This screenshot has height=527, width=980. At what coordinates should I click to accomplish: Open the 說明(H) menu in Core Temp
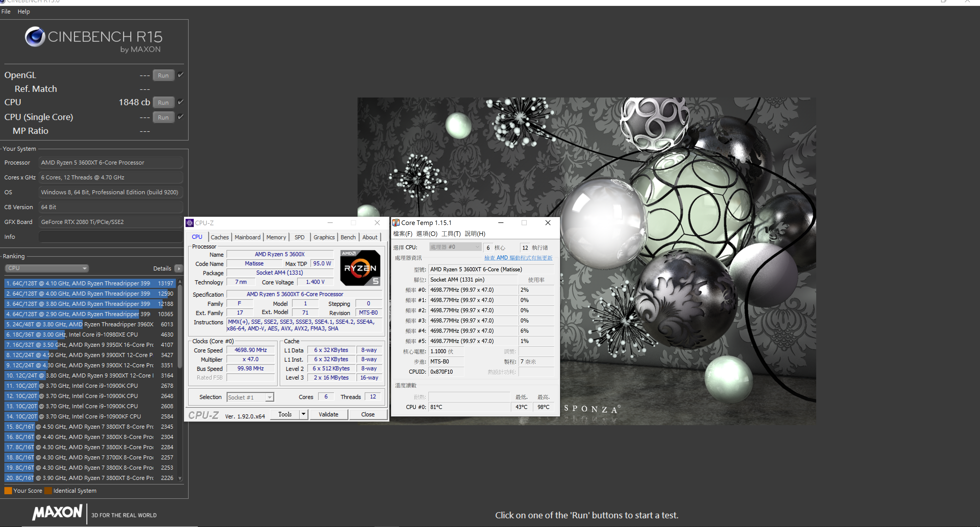tap(475, 234)
